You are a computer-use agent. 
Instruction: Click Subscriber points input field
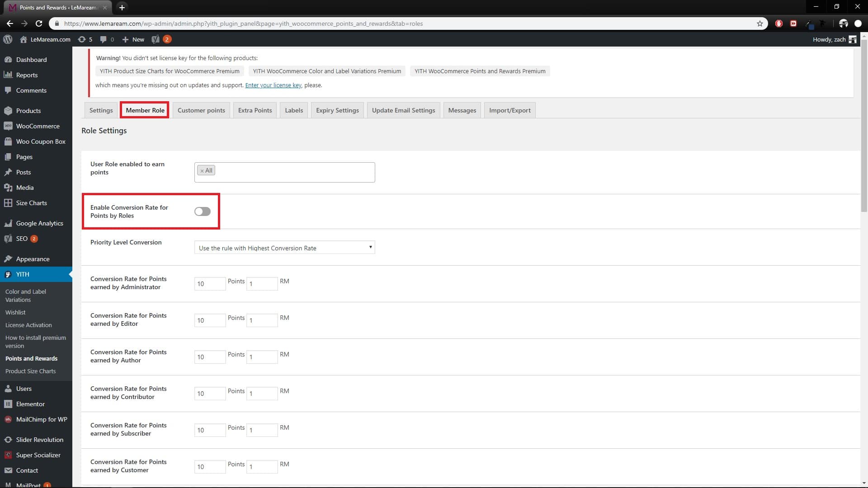pyautogui.click(x=210, y=430)
